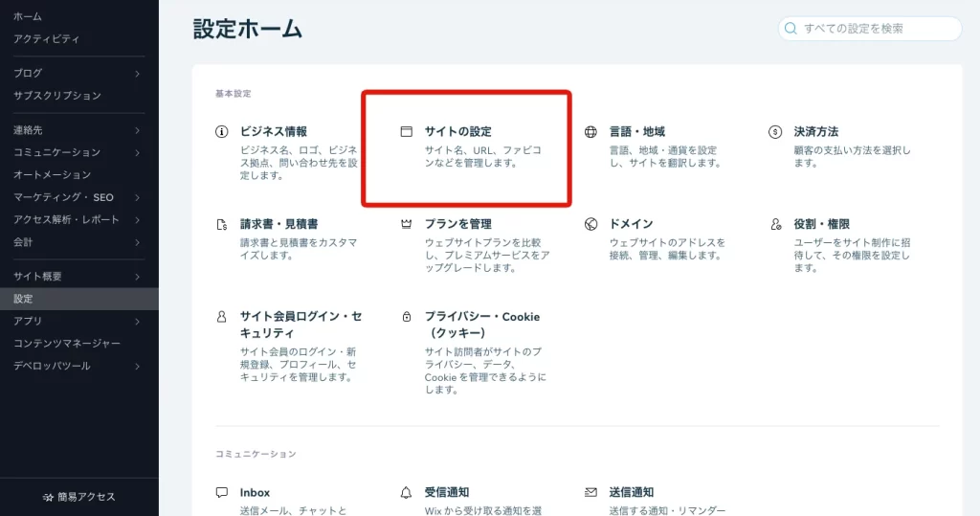The width and height of the screenshot is (980, 516).
Task: Go to ホーム in the sidebar
Action: 28,17
